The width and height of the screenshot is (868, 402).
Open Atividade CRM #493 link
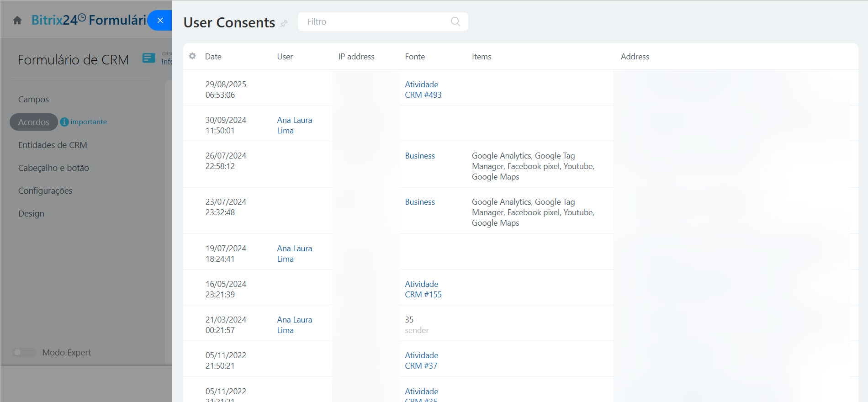423,90
